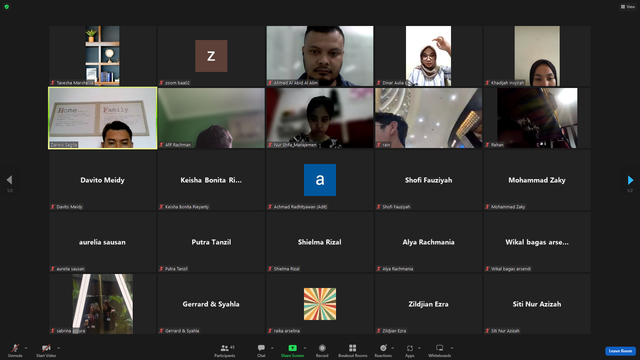Image resolution: width=640 pixels, height=360 pixels.
Task: Select the rain video tile
Action: pyautogui.click(x=429, y=118)
